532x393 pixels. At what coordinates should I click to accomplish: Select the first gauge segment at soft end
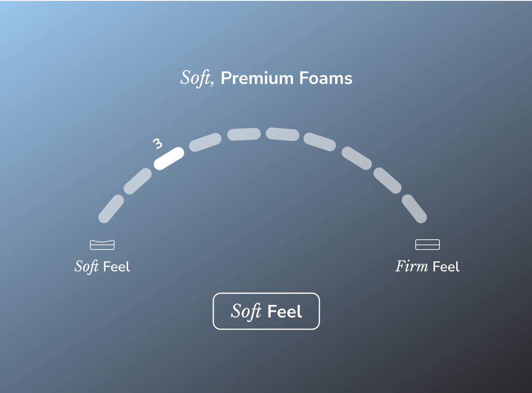tap(111, 209)
